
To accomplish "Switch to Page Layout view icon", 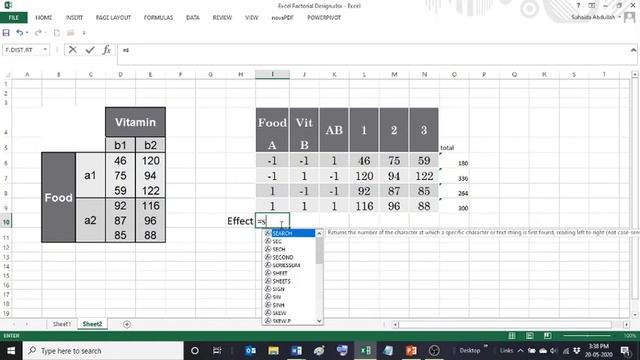I will click(x=530, y=336).
